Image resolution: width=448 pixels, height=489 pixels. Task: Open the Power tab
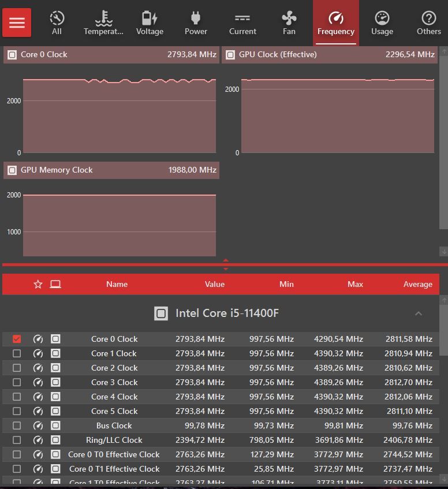click(x=196, y=23)
